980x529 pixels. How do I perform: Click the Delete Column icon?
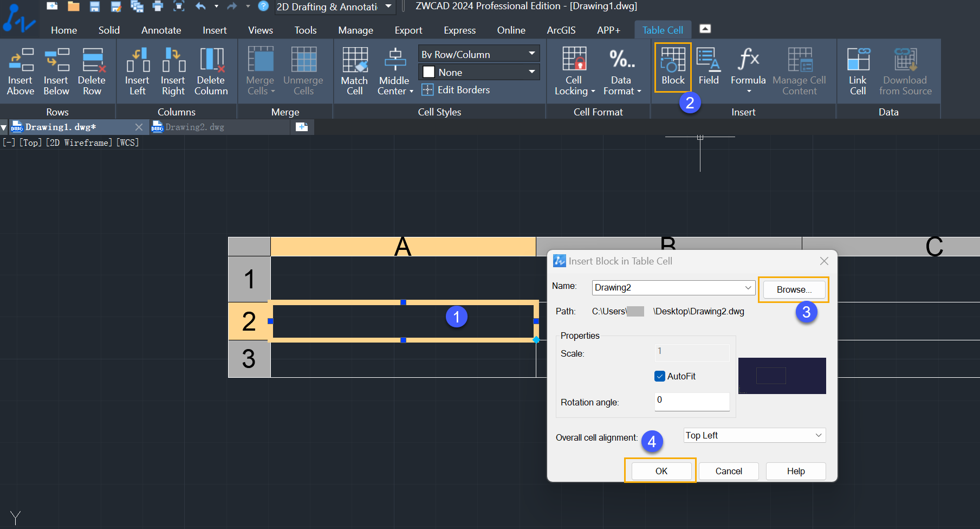211,71
